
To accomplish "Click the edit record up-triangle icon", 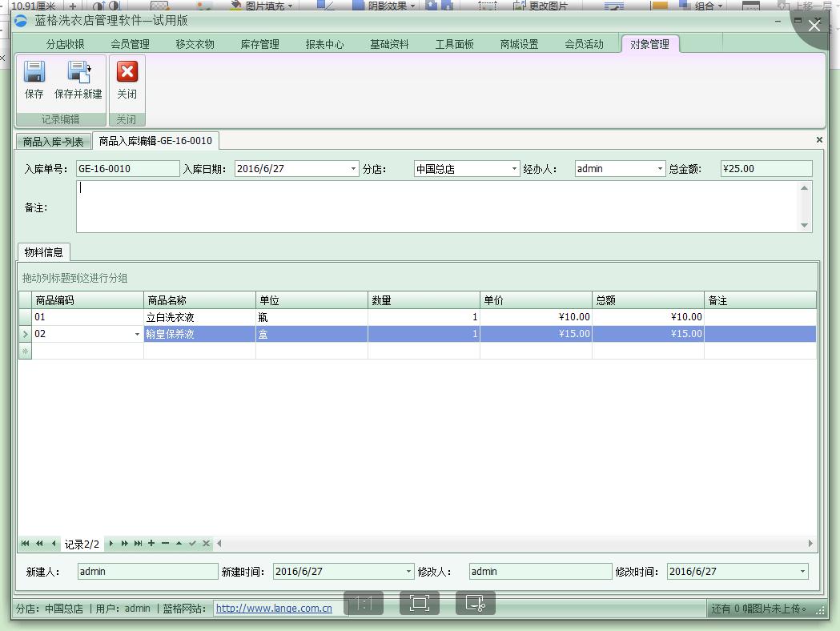I will (x=179, y=543).
